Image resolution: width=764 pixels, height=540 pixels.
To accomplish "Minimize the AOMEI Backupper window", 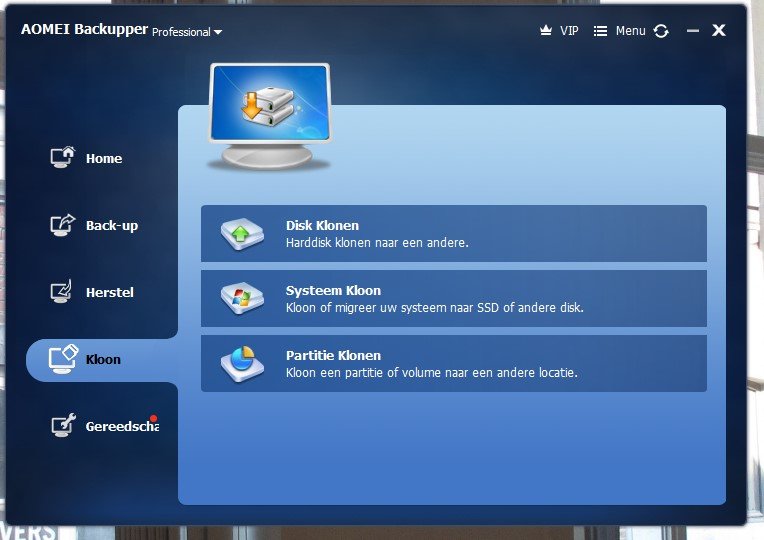I will [x=693, y=31].
